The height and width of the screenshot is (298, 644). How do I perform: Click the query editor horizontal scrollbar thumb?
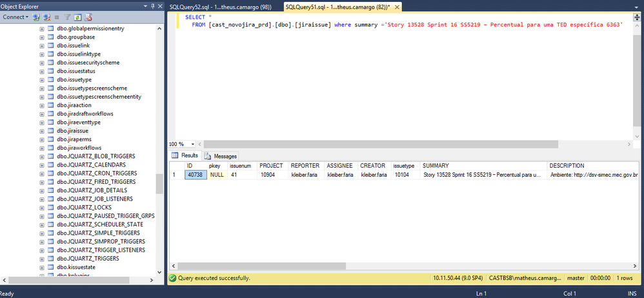click(381, 144)
